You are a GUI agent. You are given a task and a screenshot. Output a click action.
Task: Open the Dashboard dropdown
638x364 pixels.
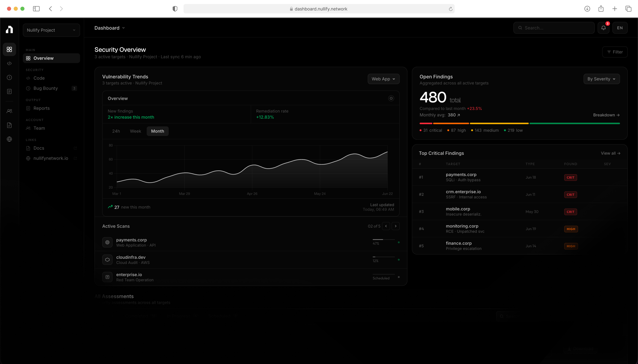coord(109,28)
